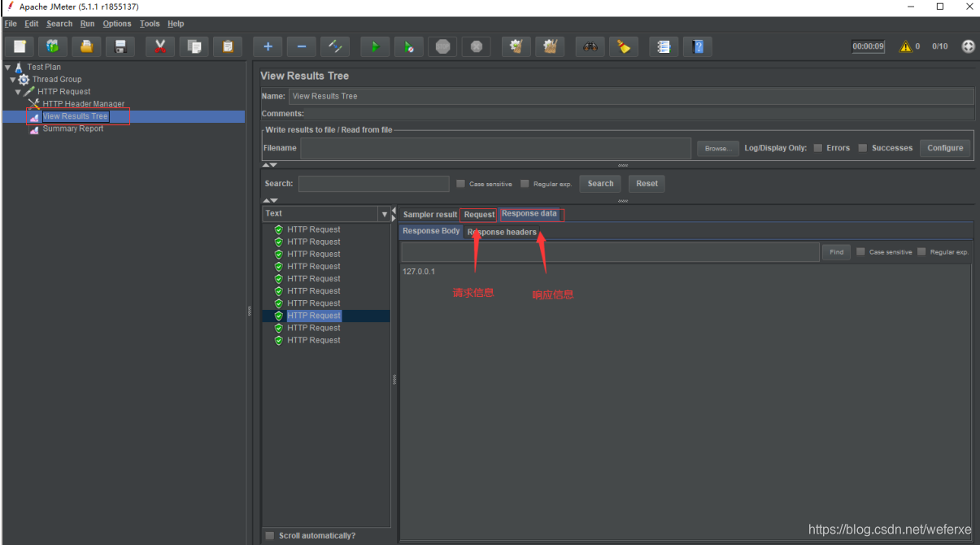Click the 00:00:09 elapsed time display
The width and height of the screenshot is (980, 545).
[869, 46]
